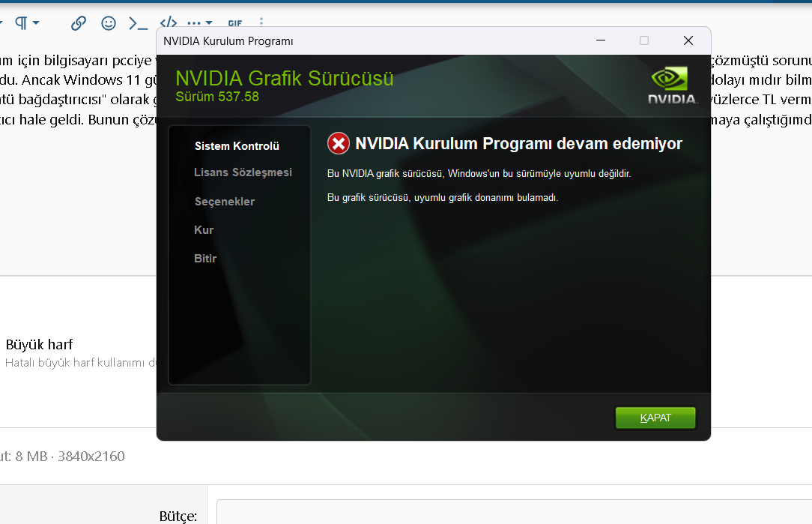Insert a link in the forum editor
812x524 pixels.
78,22
